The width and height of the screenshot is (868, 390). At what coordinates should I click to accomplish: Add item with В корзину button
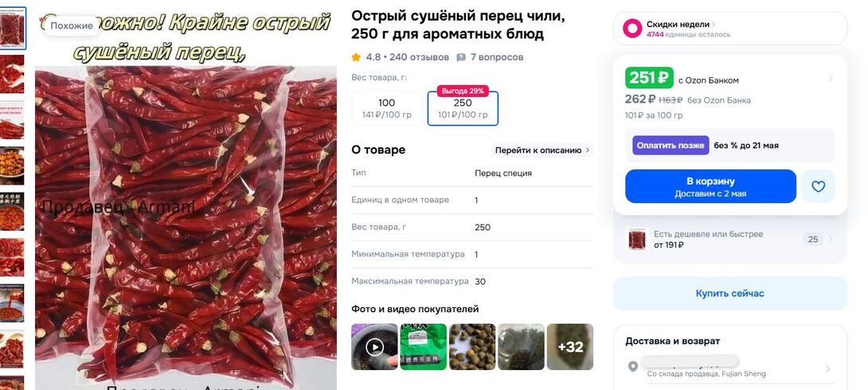711,186
